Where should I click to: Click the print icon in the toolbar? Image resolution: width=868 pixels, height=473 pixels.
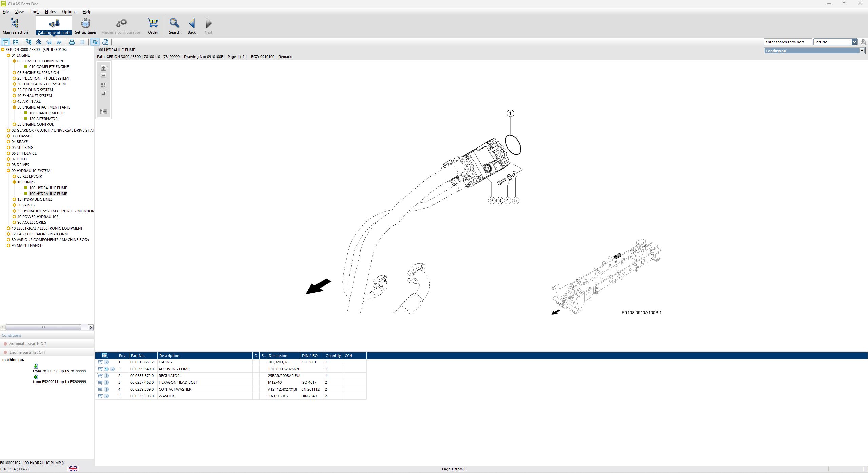(72, 42)
